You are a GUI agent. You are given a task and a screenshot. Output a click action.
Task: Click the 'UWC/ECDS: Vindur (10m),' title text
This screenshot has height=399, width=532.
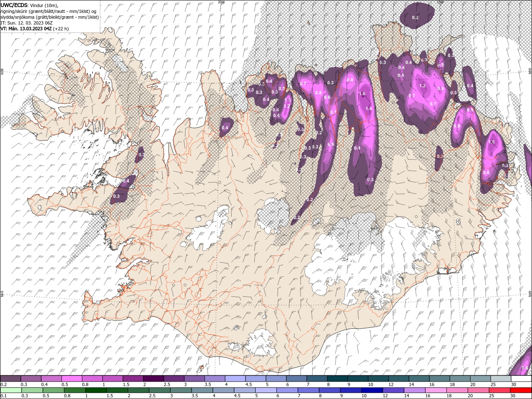[29, 5]
